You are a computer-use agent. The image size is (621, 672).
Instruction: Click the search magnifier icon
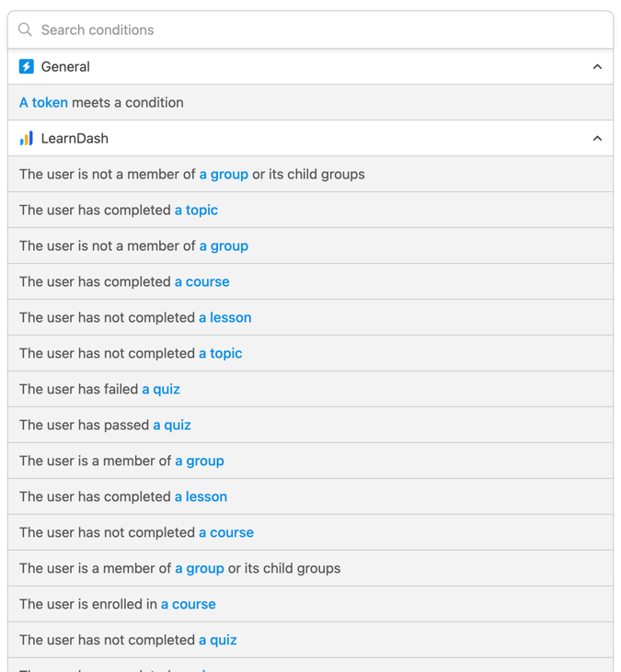pyautogui.click(x=25, y=29)
